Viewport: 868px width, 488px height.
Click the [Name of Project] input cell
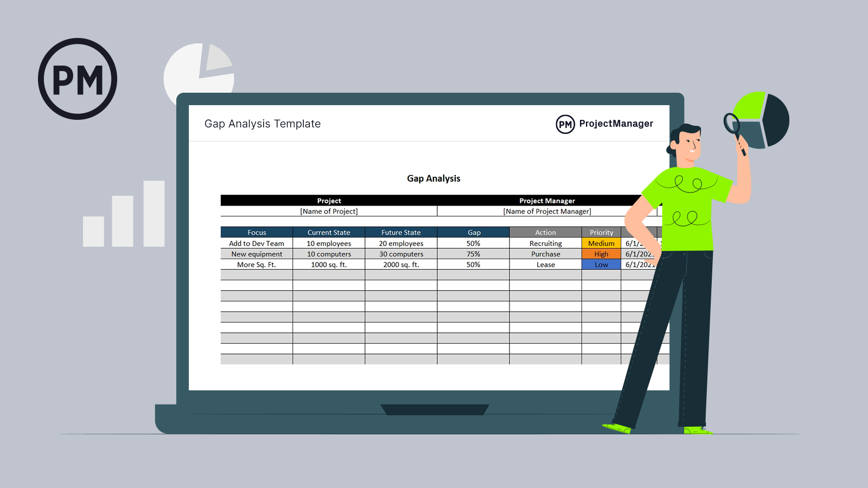[x=329, y=211]
